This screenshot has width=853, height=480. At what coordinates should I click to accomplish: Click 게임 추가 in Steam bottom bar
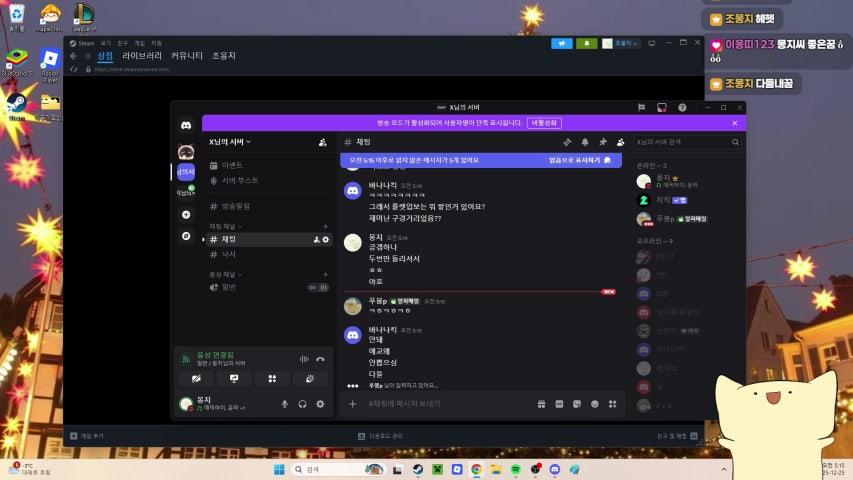87,436
